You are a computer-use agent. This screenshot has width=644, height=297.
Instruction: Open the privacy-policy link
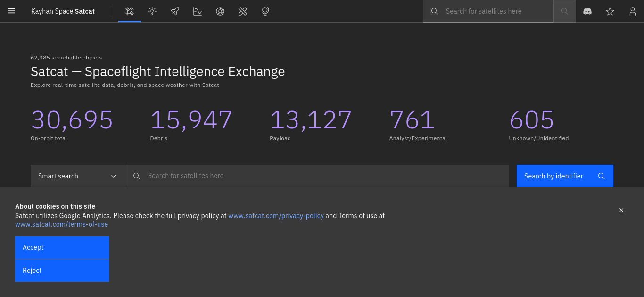click(276, 216)
